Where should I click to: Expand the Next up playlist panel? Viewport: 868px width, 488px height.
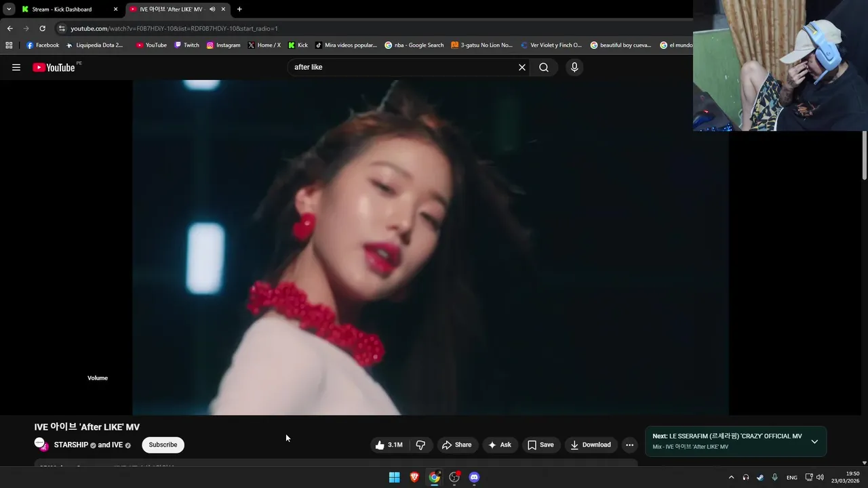[814, 441]
